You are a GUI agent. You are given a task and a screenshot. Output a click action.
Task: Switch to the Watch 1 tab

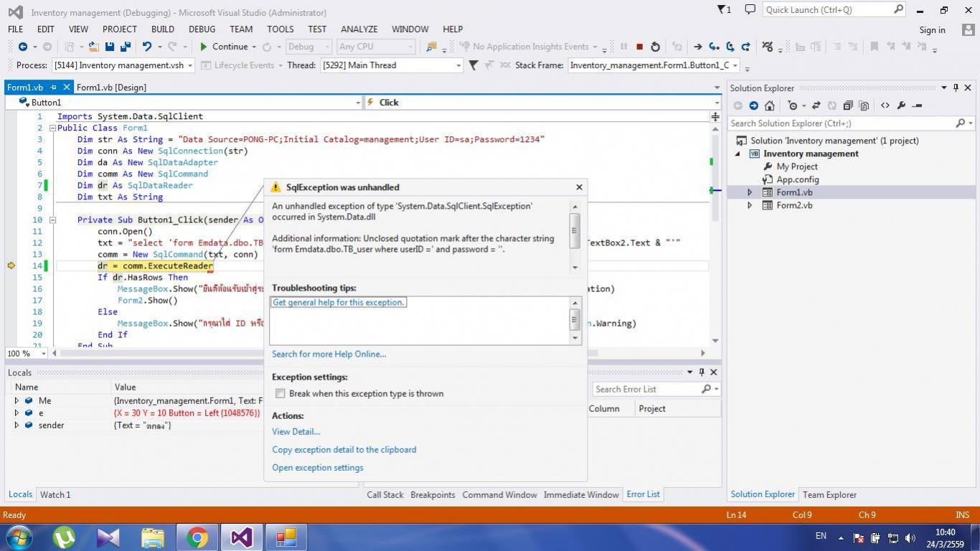(x=55, y=494)
